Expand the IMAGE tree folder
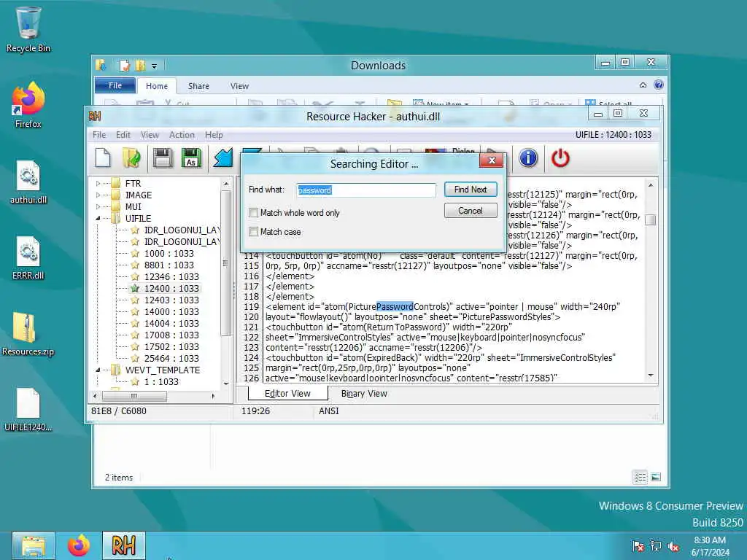This screenshot has width=747, height=560. pyautogui.click(x=98, y=195)
